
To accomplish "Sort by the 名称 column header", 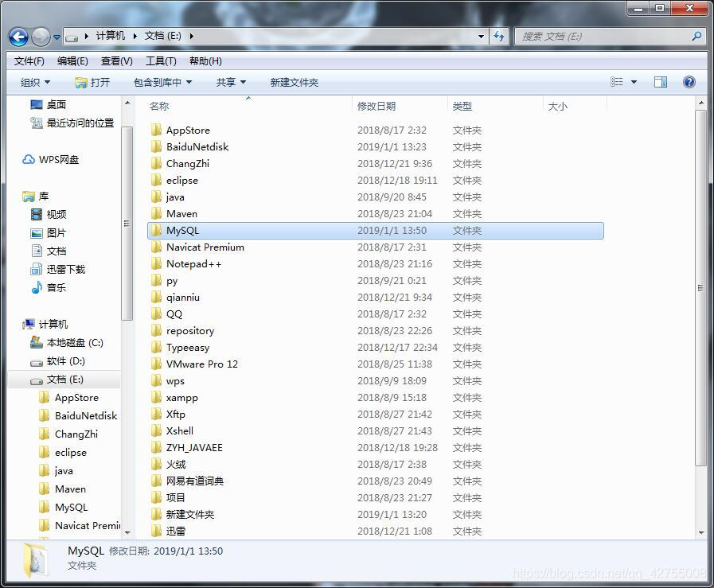I will [x=159, y=107].
